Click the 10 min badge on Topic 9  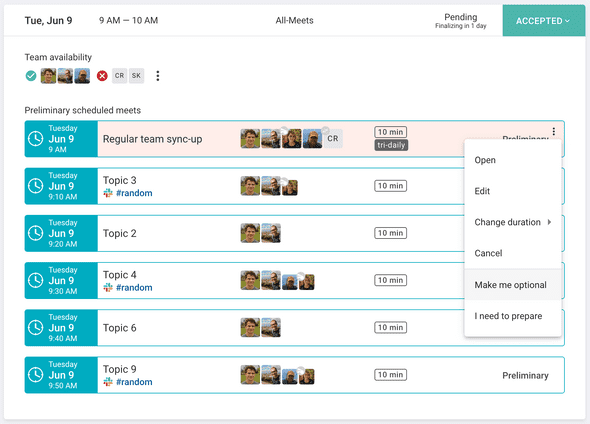[390, 375]
